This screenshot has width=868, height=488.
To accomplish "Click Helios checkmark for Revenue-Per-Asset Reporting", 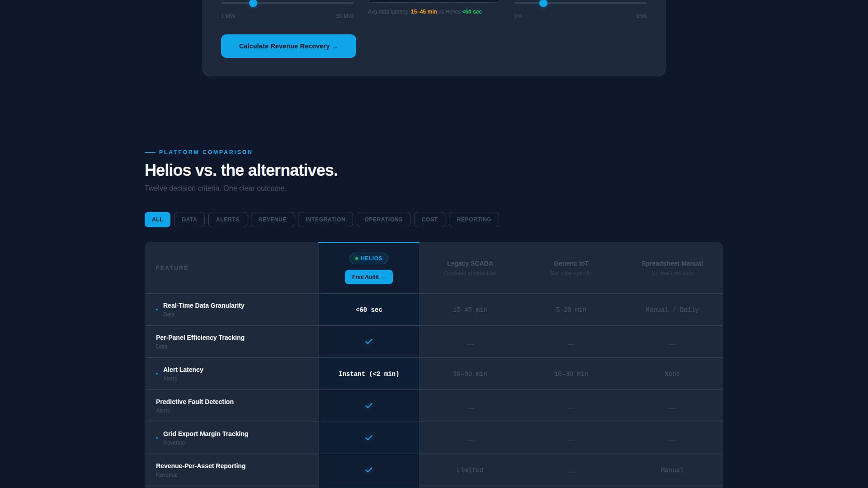I will (x=369, y=470).
